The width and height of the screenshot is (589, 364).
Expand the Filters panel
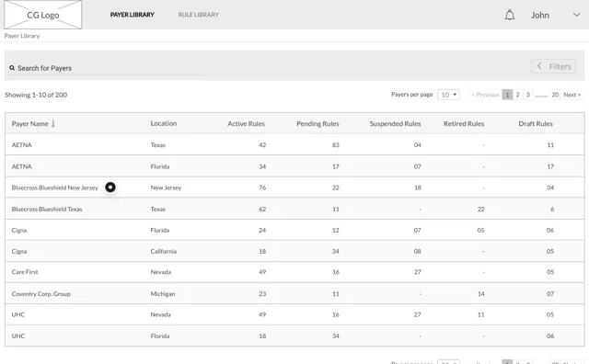(553, 66)
